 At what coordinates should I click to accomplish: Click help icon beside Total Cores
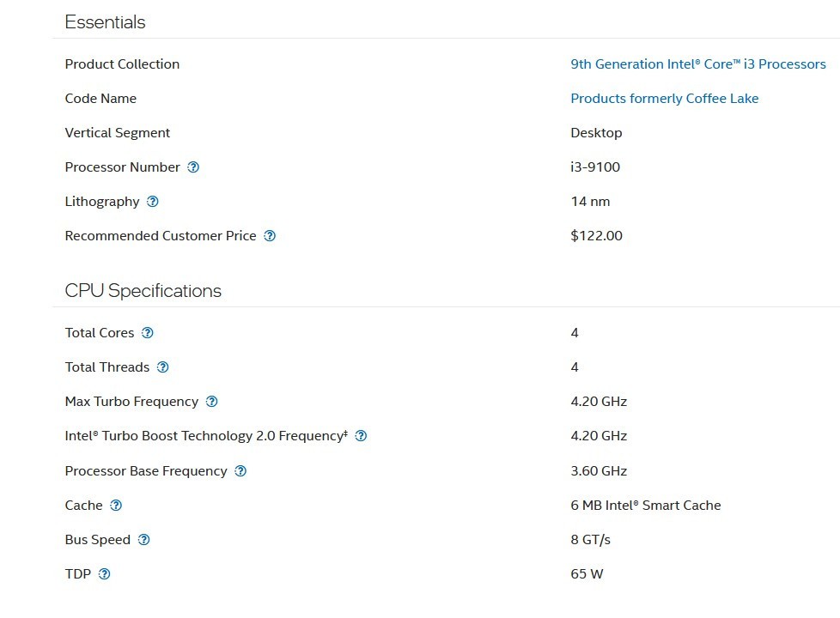tap(148, 332)
